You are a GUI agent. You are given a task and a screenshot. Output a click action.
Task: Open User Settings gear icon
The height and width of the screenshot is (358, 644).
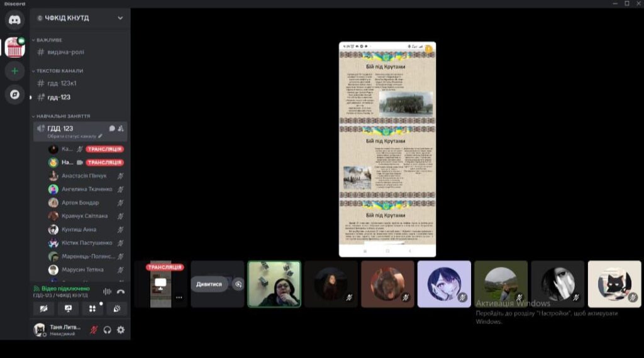click(x=121, y=330)
